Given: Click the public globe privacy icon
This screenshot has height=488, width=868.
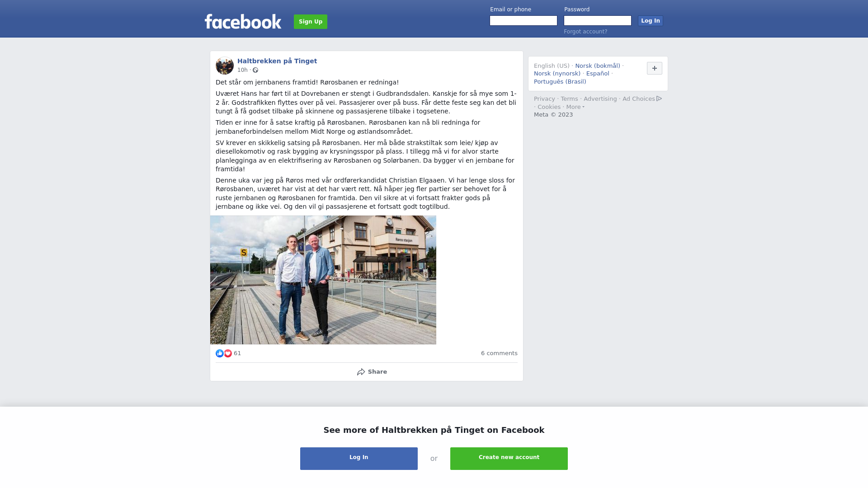Looking at the screenshot, I should [x=255, y=70].
